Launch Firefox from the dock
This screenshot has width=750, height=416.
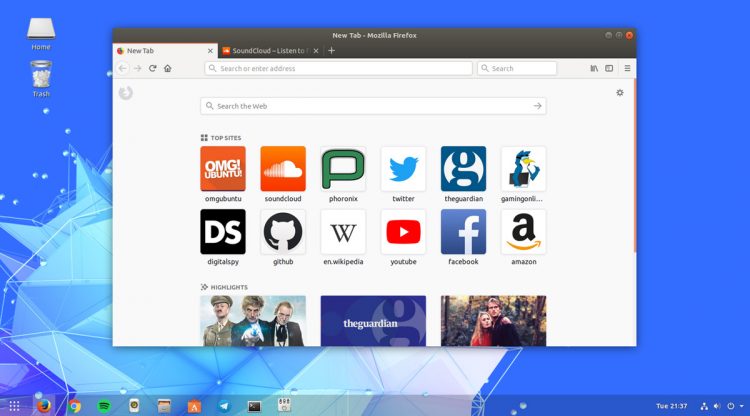tap(44, 406)
